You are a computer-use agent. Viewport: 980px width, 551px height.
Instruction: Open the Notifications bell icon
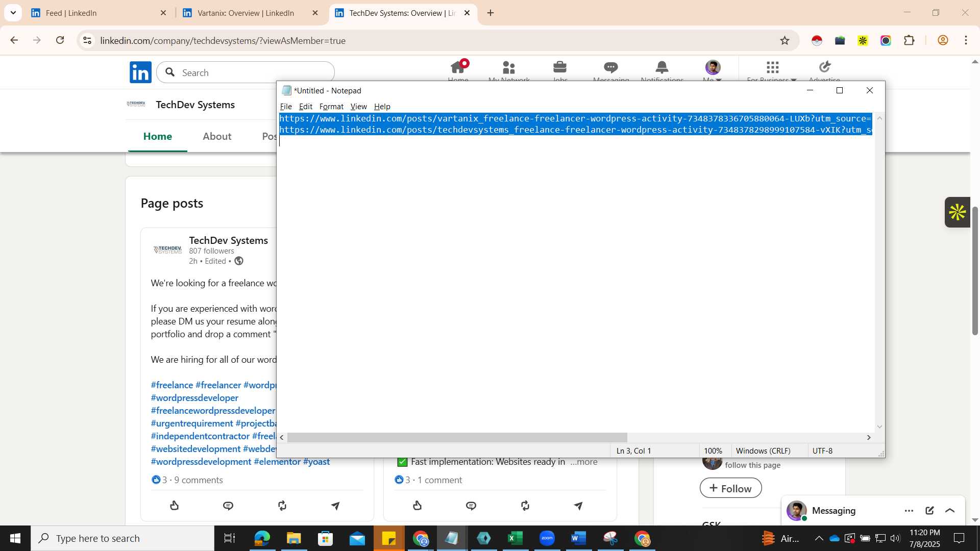point(662,67)
